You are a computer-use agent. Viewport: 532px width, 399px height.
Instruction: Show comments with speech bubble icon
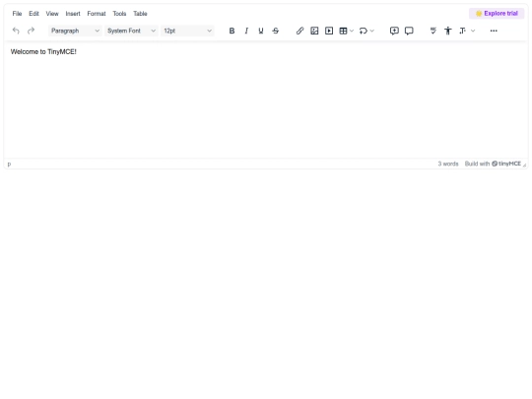409,31
